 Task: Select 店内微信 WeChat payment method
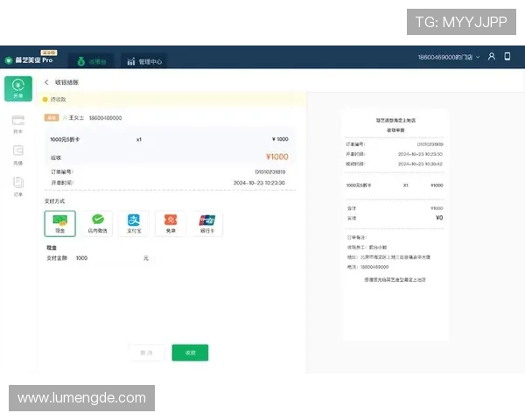97,224
